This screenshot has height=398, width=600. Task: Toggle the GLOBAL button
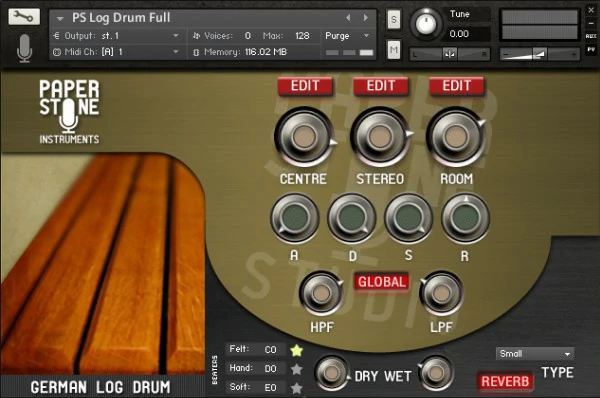click(x=382, y=282)
